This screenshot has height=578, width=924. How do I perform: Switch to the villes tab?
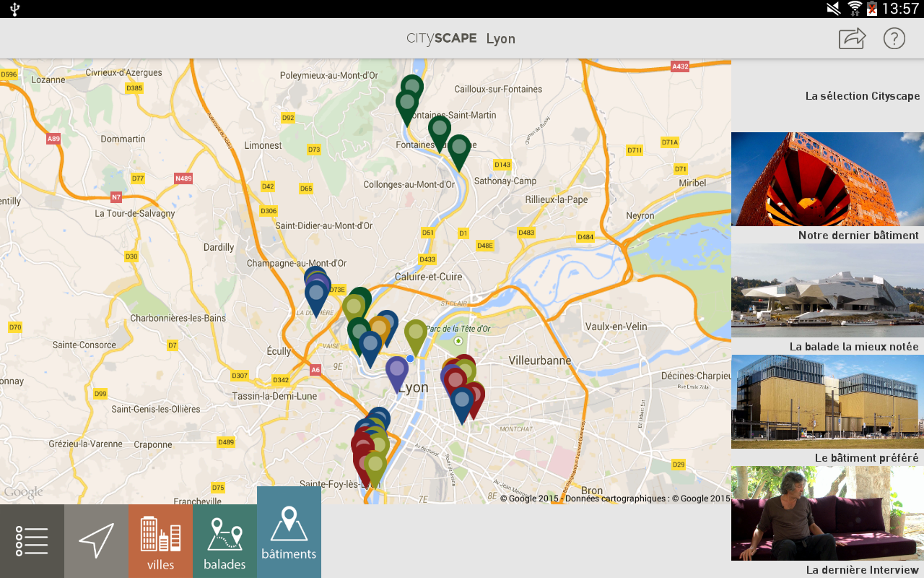click(x=160, y=540)
